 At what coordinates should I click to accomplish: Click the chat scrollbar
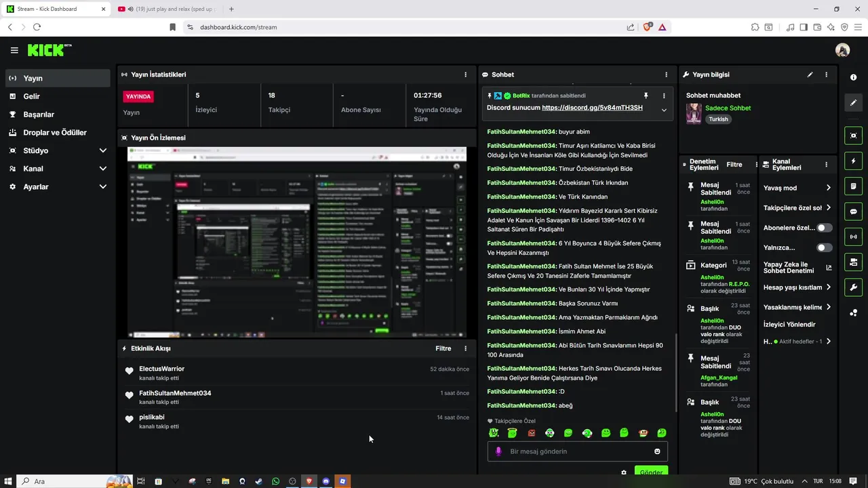click(x=676, y=373)
